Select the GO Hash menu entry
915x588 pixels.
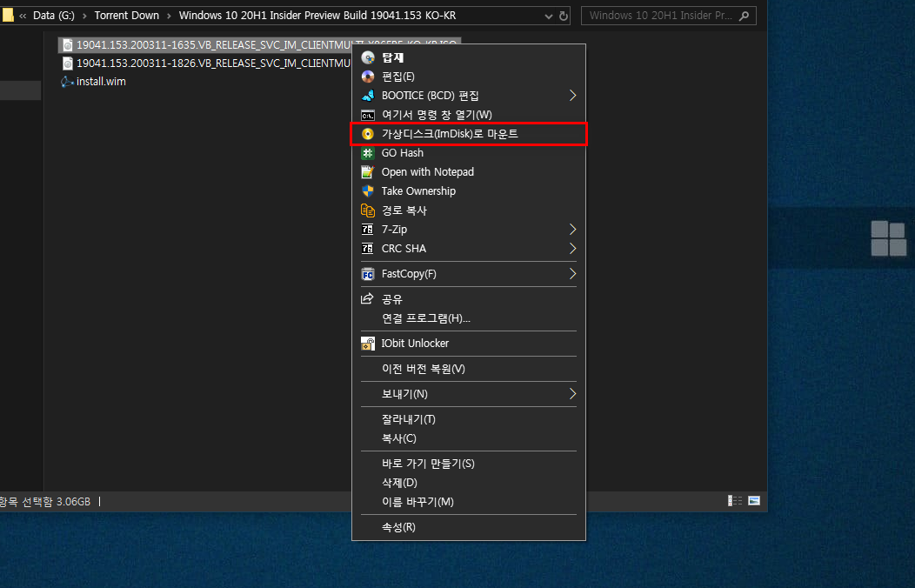coord(469,153)
